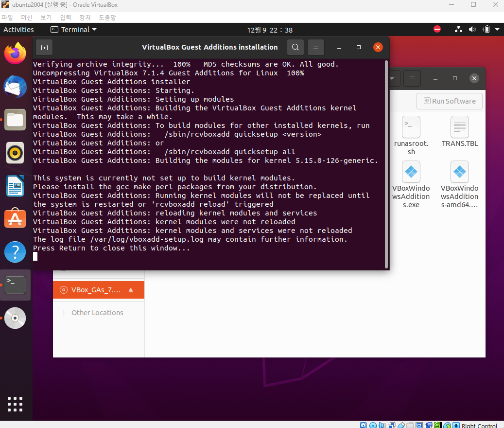The image size is (504, 428).
Task: Click VirtualBox USB devices status icon
Action: pos(401,425)
